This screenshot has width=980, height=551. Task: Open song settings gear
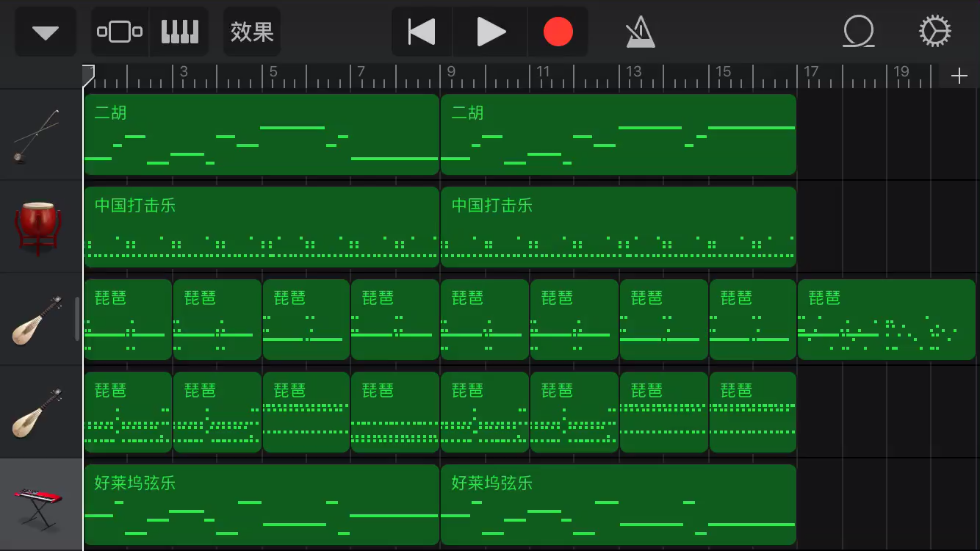point(935,32)
